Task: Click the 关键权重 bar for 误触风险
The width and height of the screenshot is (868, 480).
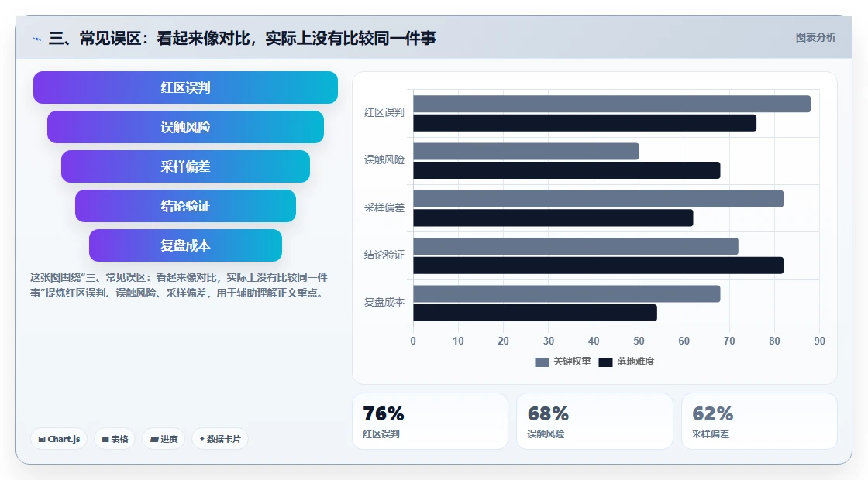Action: pos(526,152)
